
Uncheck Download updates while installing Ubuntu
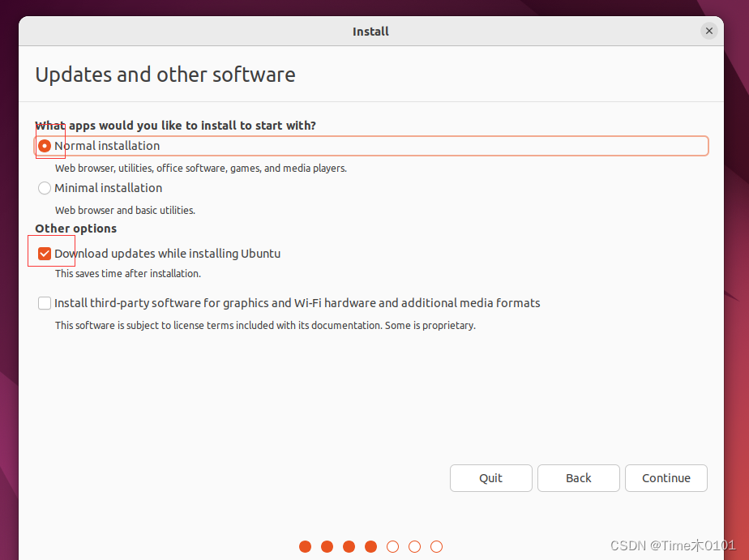pyautogui.click(x=45, y=254)
